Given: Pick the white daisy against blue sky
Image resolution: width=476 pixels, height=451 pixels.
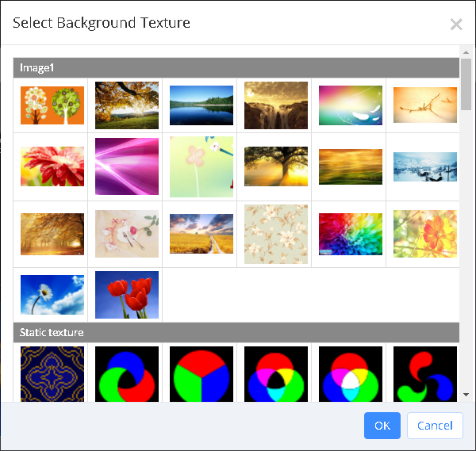Looking at the screenshot, I should (52, 295).
